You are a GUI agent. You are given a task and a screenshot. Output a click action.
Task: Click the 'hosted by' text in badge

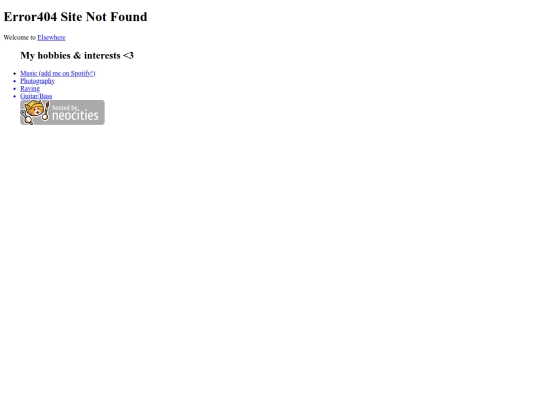(65, 108)
